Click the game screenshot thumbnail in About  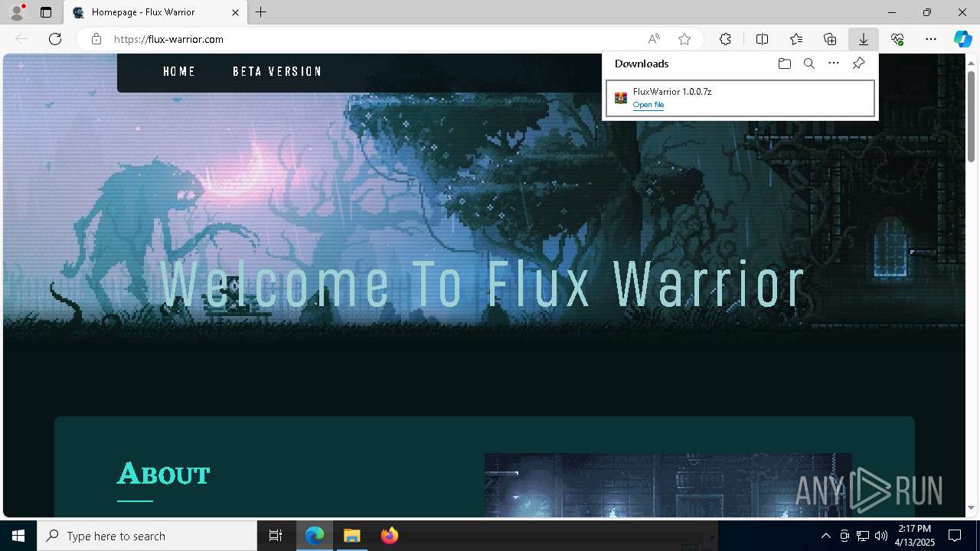point(668,484)
